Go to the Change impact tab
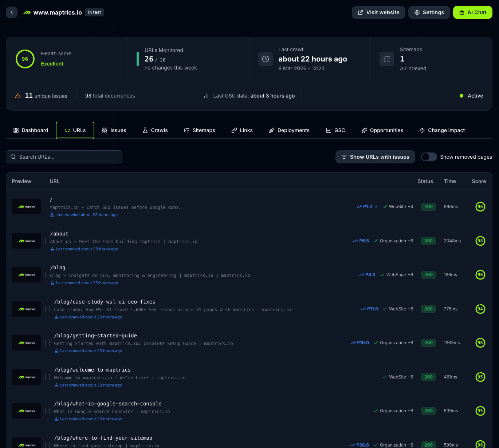 click(442, 130)
